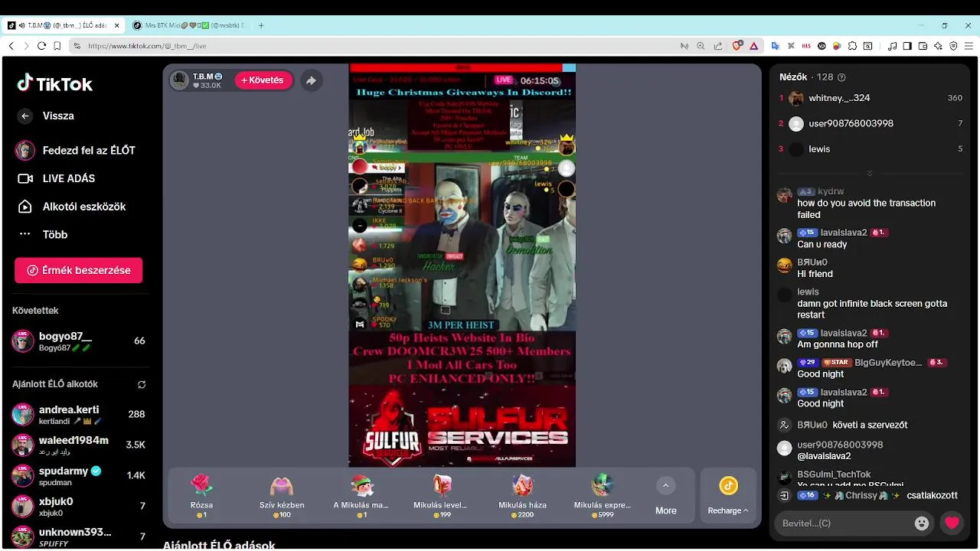The image size is (980, 551).
Task: Click the browser back button
Action: (11, 46)
